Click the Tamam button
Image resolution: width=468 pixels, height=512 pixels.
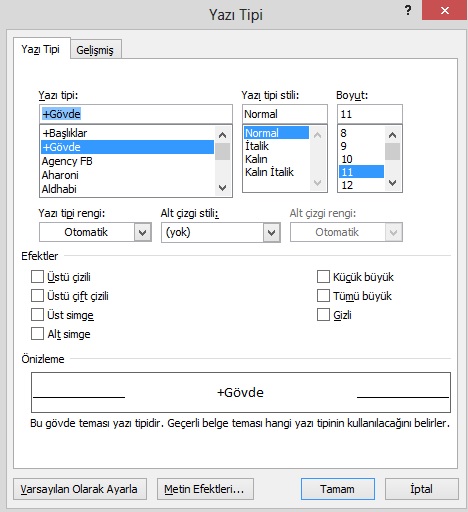tap(338, 489)
